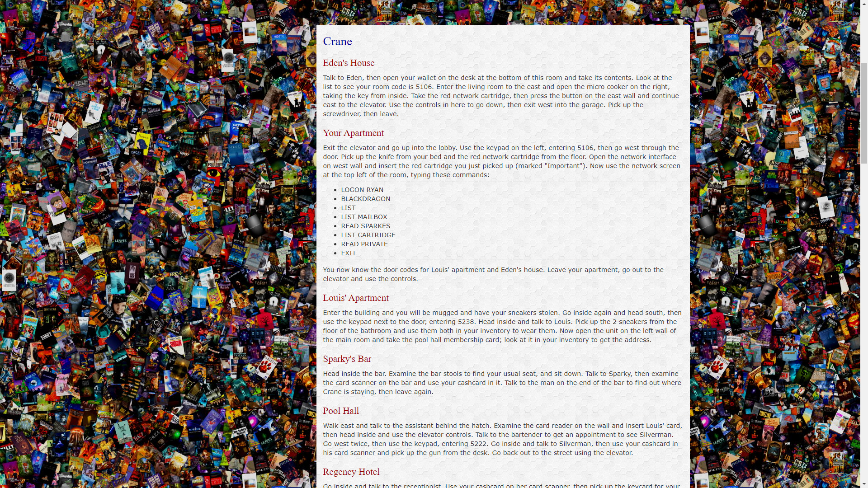Select the LOGON RYAN list item
This screenshot has height=488, width=868.
(363, 189)
